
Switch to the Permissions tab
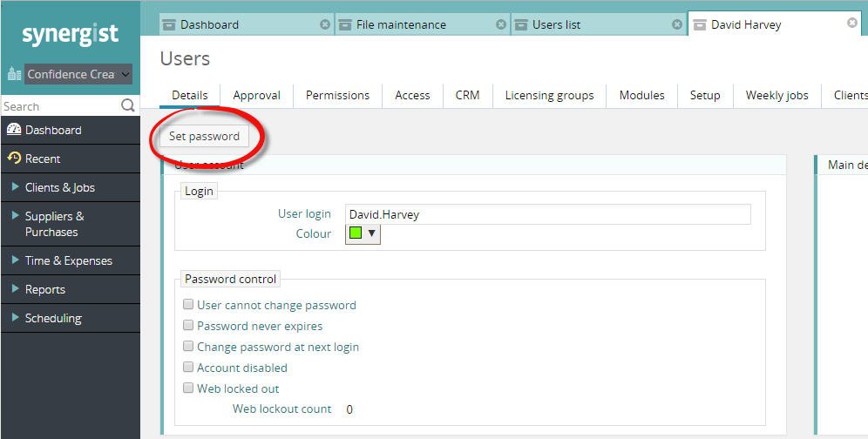337,95
